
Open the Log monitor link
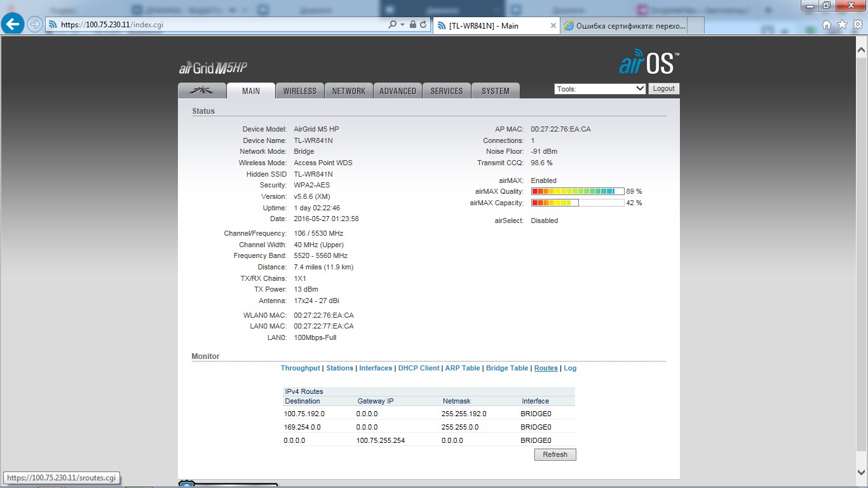coord(570,369)
